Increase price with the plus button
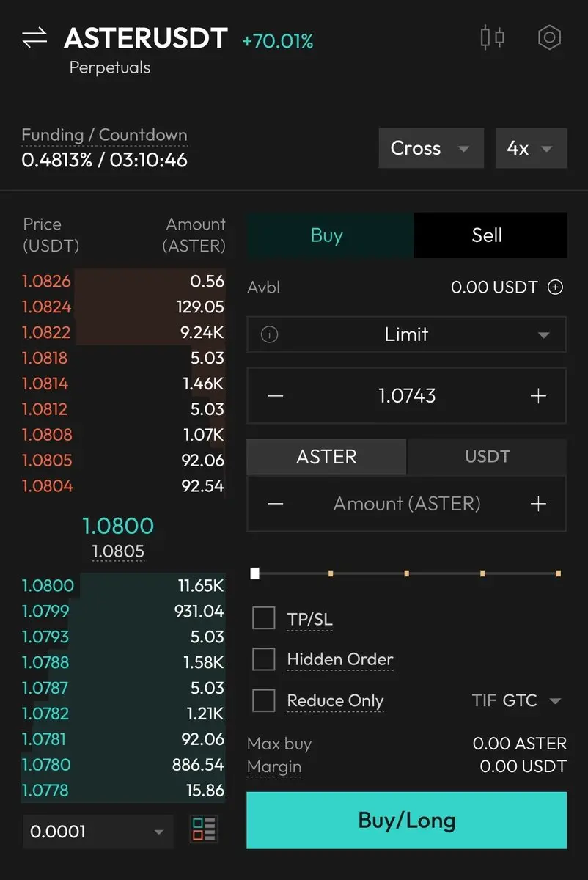Viewport: 588px width, 880px height. pyautogui.click(x=538, y=396)
